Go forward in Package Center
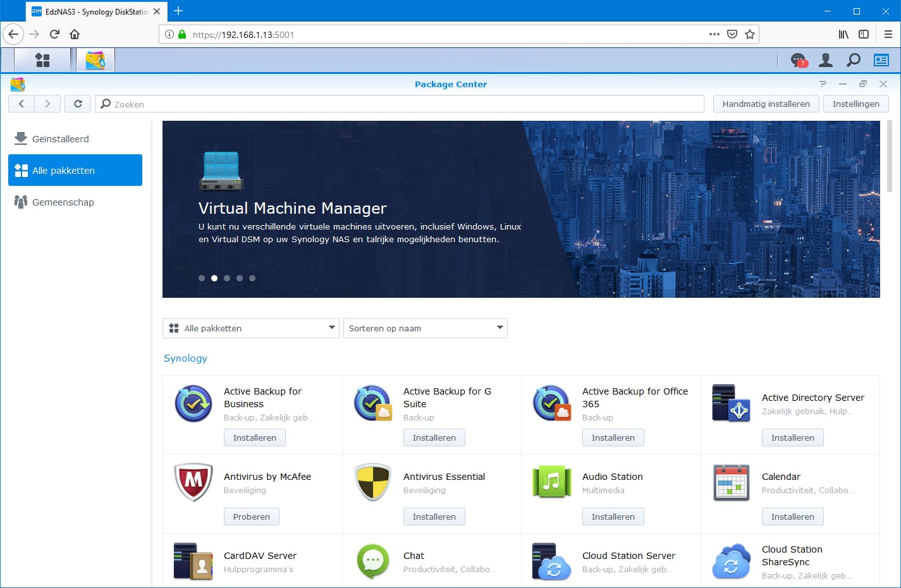Image resolution: width=901 pixels, height=588 pixels. (x=47, y=104)
